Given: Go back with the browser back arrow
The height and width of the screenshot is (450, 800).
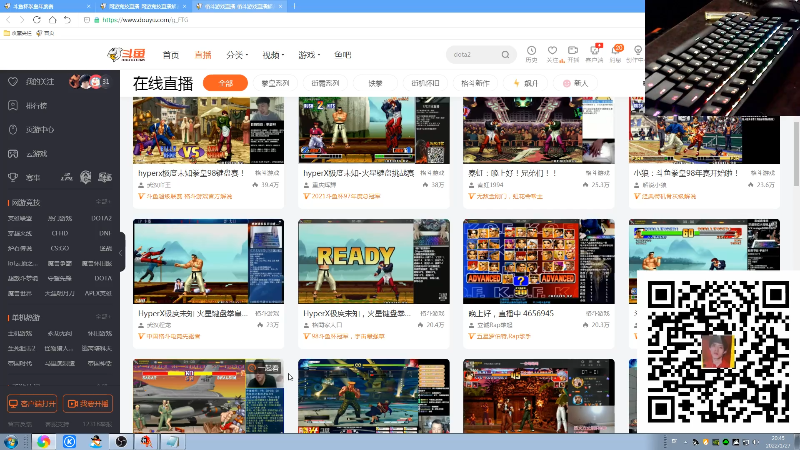Looking at the screenshot, I should 8,19.
